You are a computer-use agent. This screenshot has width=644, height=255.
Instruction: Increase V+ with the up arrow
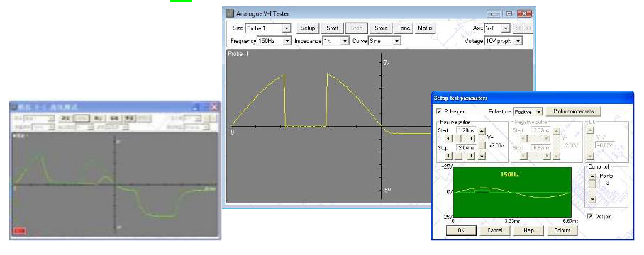482,130
